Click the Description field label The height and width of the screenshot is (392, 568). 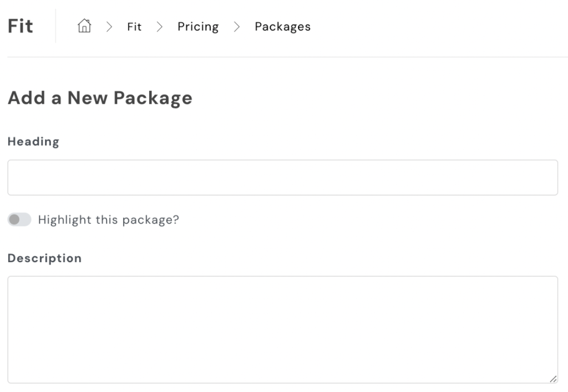click(44, 258)
